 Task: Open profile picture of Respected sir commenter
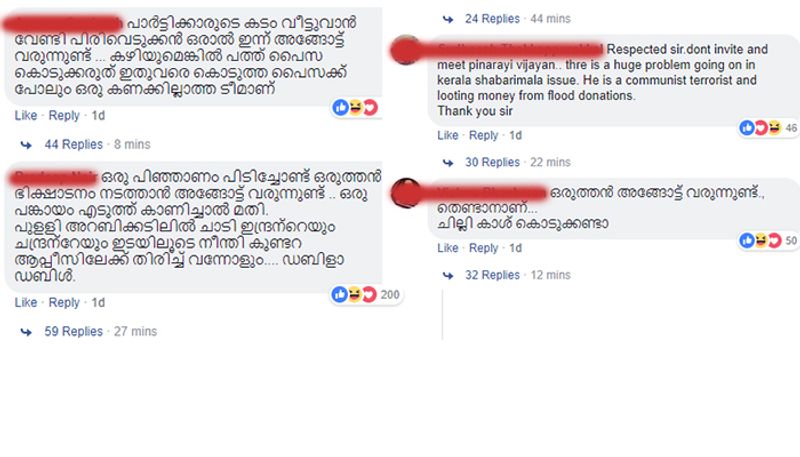click(x=406, y=50)
